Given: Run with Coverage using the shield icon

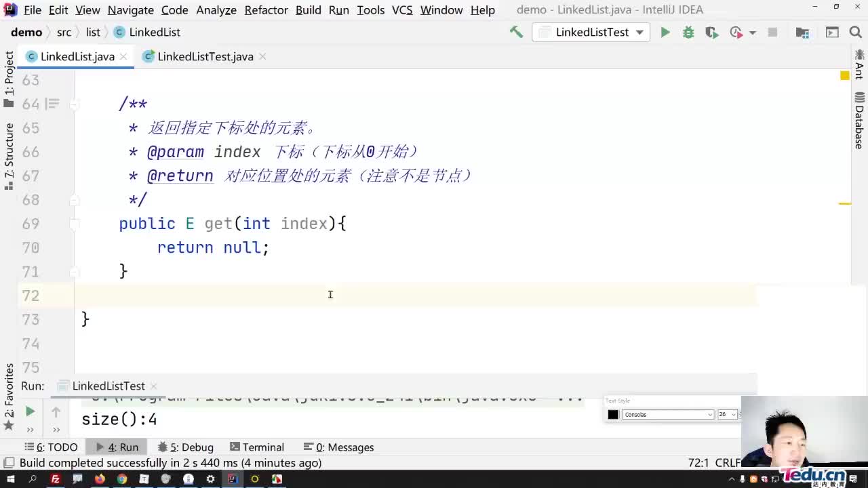Looking at the screenshot, I should pos(711,32).
